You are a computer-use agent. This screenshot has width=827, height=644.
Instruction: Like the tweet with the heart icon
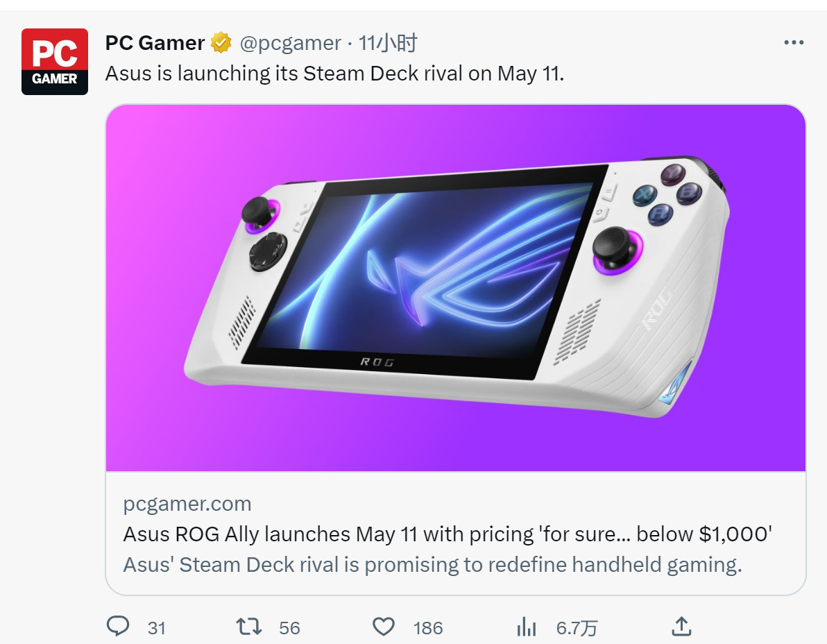pos(384,627)
